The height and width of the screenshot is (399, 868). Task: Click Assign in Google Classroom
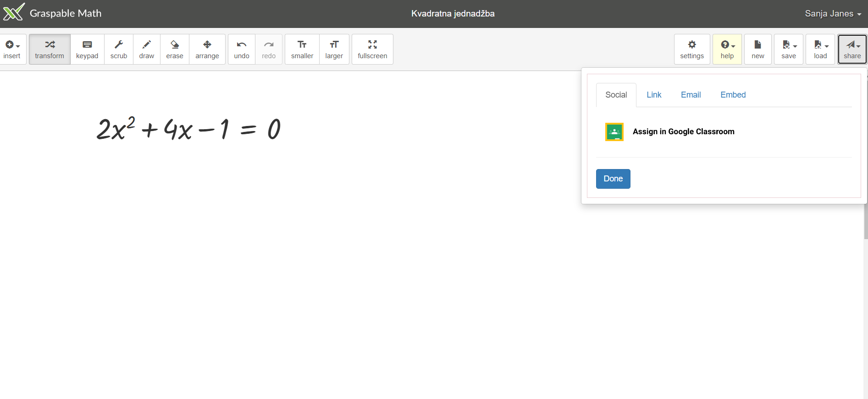coord(683,132)
